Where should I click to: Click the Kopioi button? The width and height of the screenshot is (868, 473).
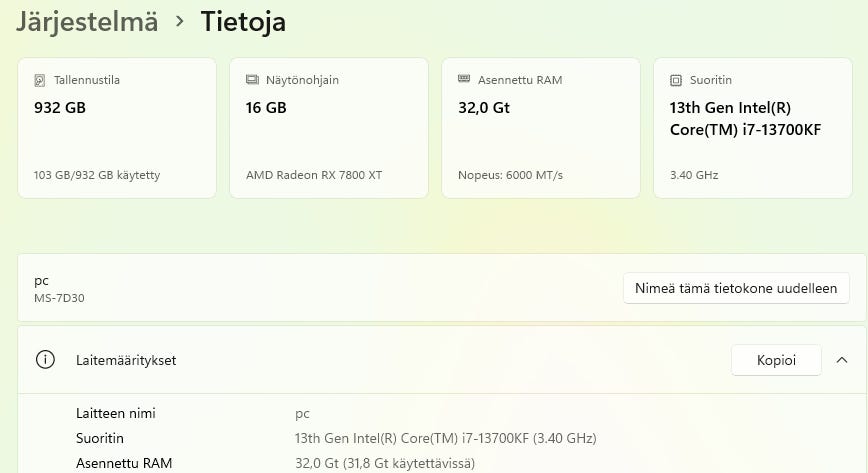pyautogui.click(x=776, y=360)
